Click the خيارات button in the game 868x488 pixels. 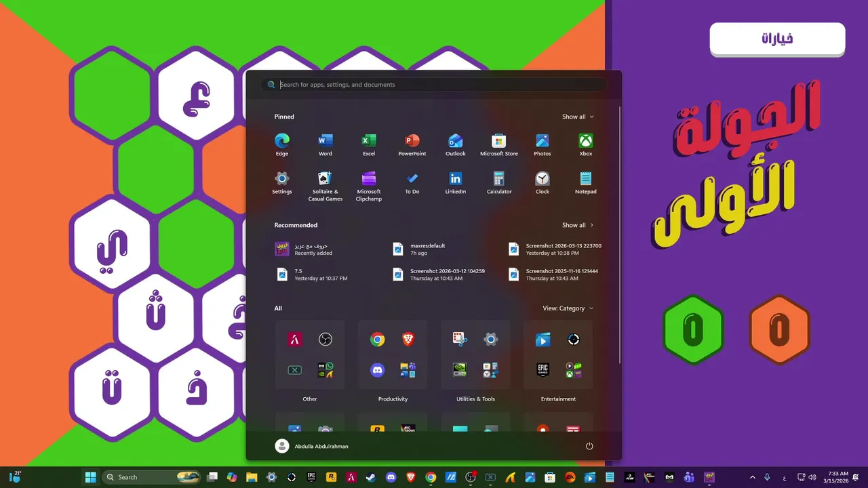click(x=777, y=39)
